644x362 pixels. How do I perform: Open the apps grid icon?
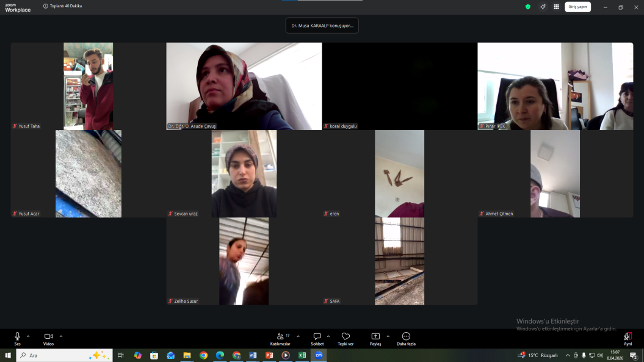coord(556,7)
